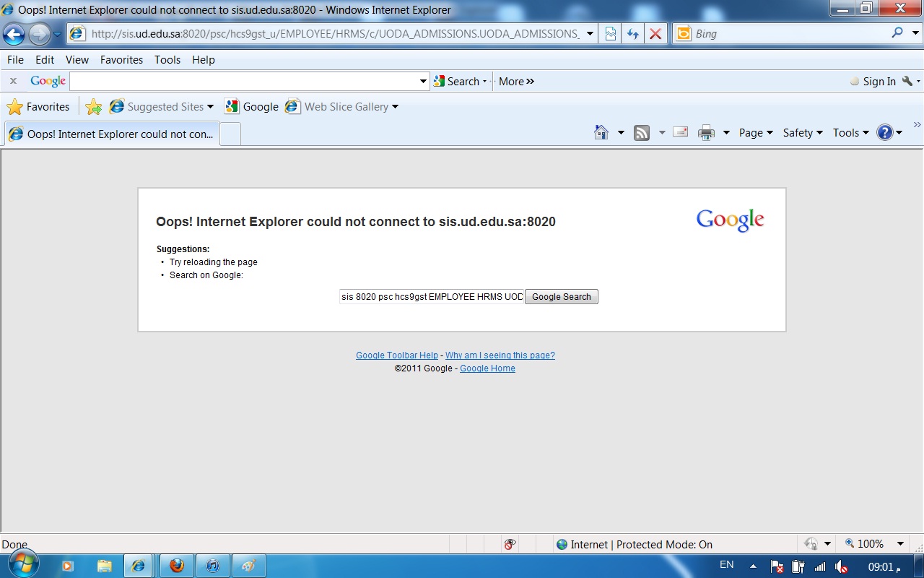Click the Bing search provider icon
The height and width of the screenshot is (578, 924).
point(683,33)
